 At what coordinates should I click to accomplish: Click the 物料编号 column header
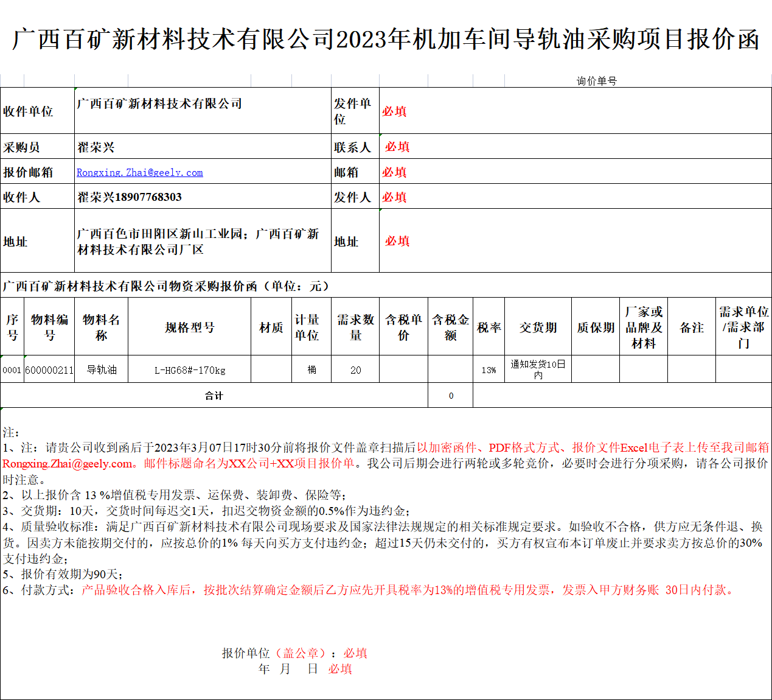click(x=49, y=327)
